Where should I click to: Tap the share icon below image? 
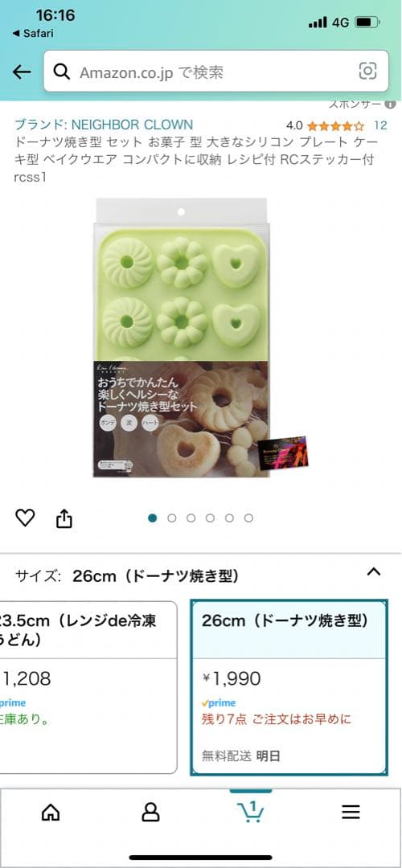pyautogui.click(x=64, y=518)
